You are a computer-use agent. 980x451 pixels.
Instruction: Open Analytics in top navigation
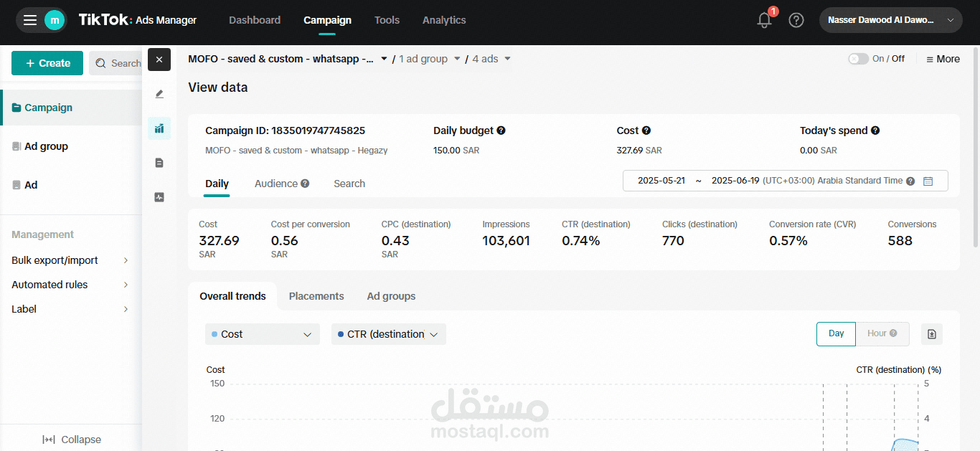(x=444, y=20)
